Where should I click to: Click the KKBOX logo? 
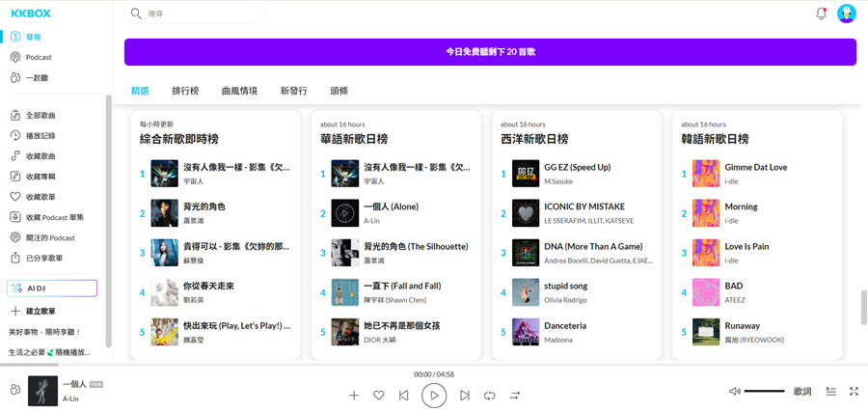coord(31,14)
